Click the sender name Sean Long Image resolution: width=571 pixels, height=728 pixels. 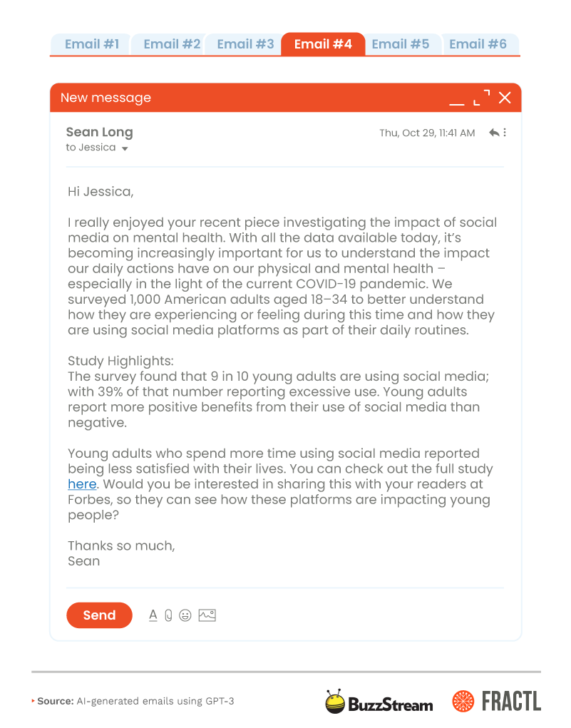(99, 132)
